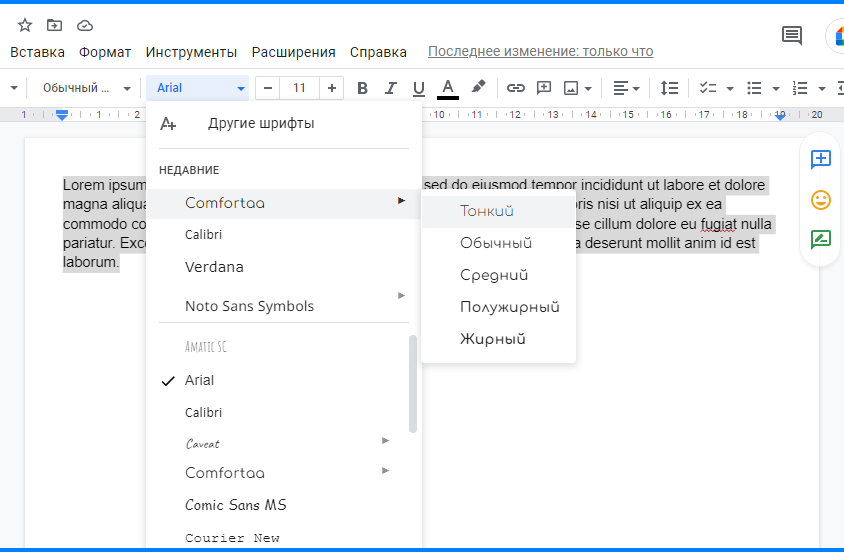The width and height of the screenshot is (844, 552).
Task: Expand the numbered list options arrow
Action: pyautogui.click(x=822, y=89)
